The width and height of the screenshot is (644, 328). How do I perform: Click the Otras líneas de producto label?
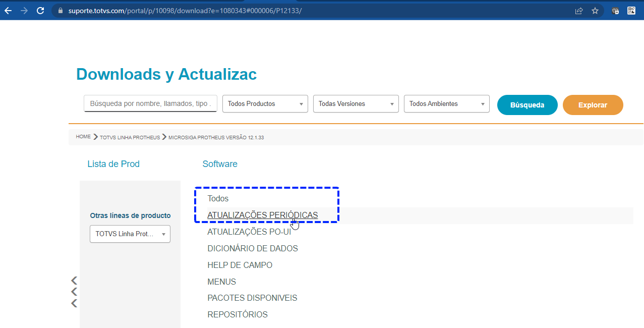click(x=130, y=215)
